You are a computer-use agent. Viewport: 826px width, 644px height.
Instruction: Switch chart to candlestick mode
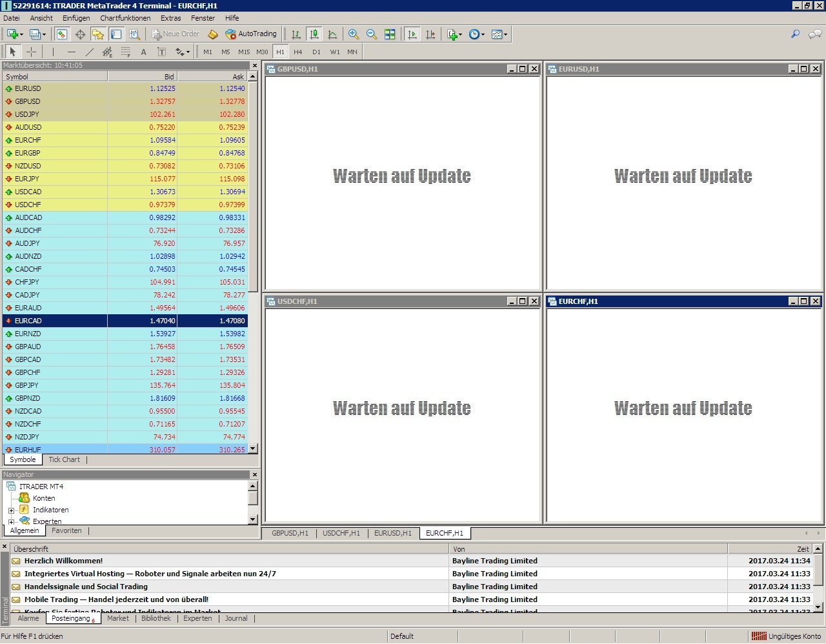coord(314,34)
